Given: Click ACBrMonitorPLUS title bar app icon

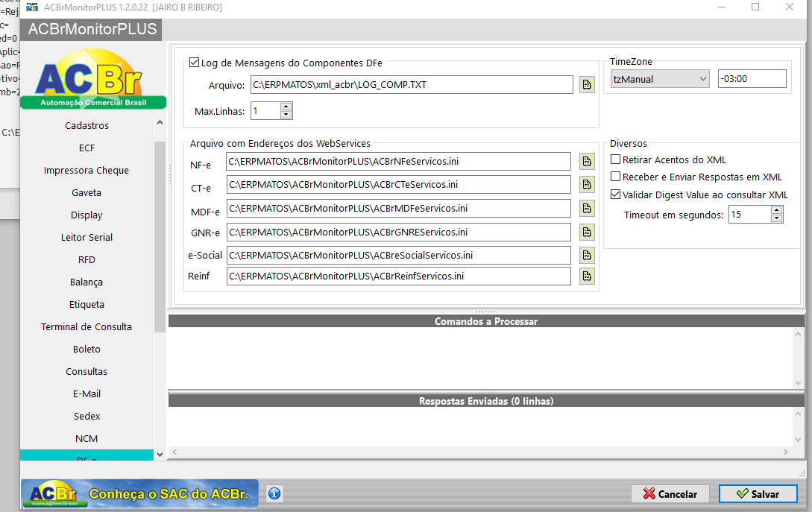Looking at the screenshot, I should [x=32, y=7].
